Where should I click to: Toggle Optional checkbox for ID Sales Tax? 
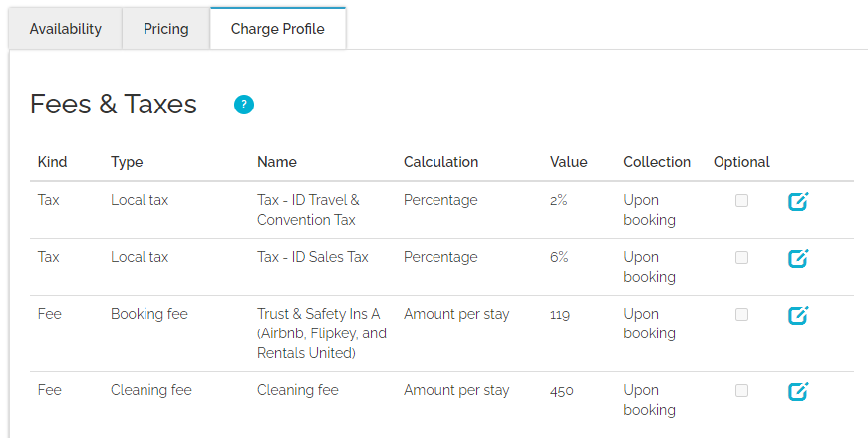tap(741, 257)
